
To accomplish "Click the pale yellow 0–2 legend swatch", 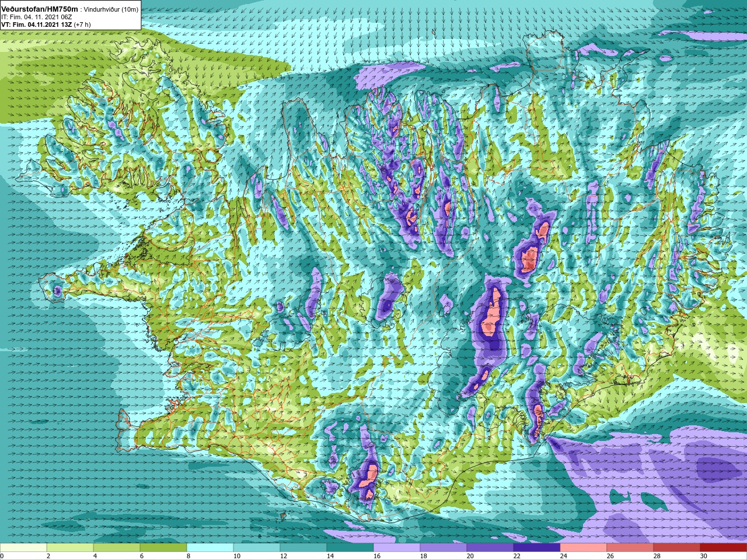I will (x=23, y=548).
